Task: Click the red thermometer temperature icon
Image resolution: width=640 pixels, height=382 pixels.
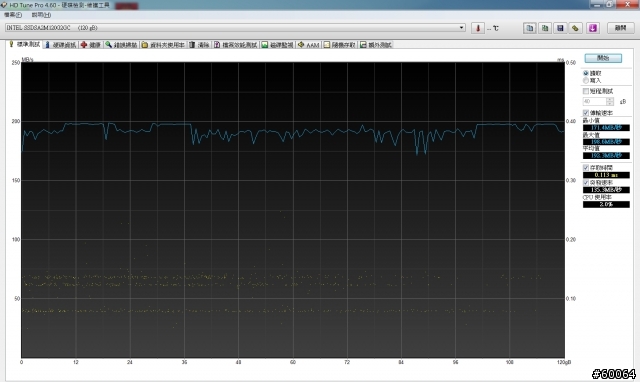Action: click(x=478, y=28)
